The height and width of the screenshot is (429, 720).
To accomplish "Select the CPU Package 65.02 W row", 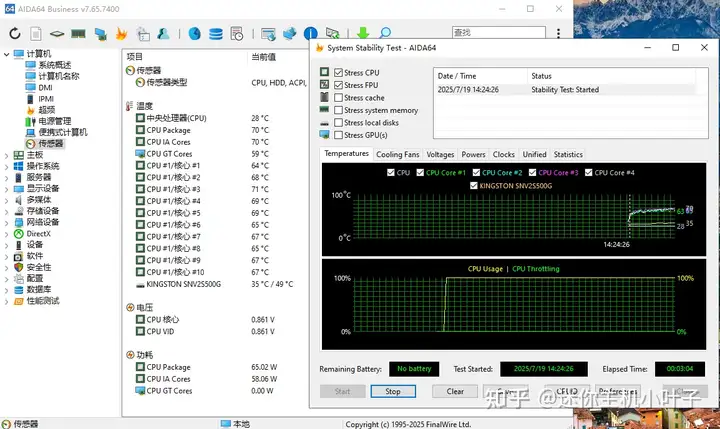I will [216, 367].
